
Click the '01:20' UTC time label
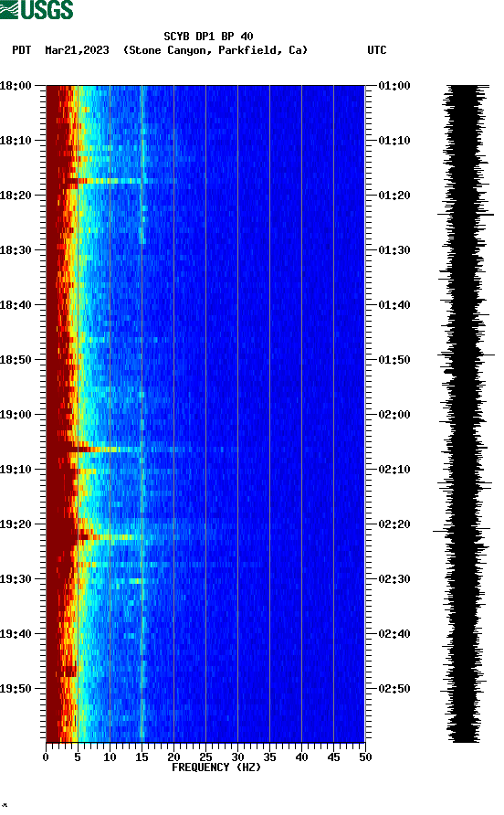click(394, 196)
